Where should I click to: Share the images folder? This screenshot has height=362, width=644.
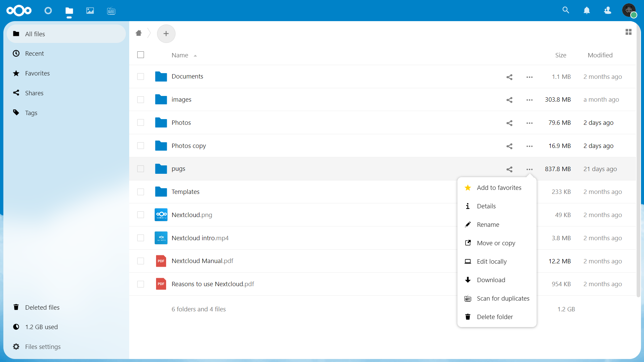click(509, 100)
